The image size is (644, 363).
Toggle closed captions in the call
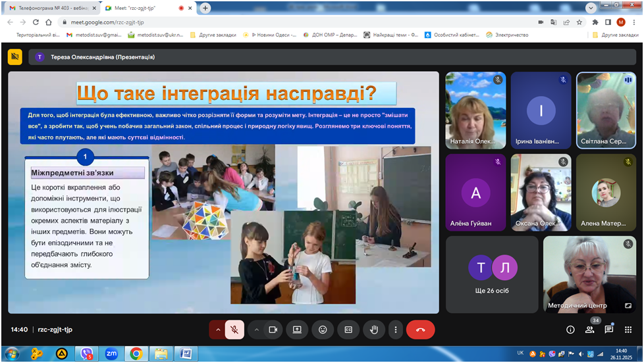[348, 329]
